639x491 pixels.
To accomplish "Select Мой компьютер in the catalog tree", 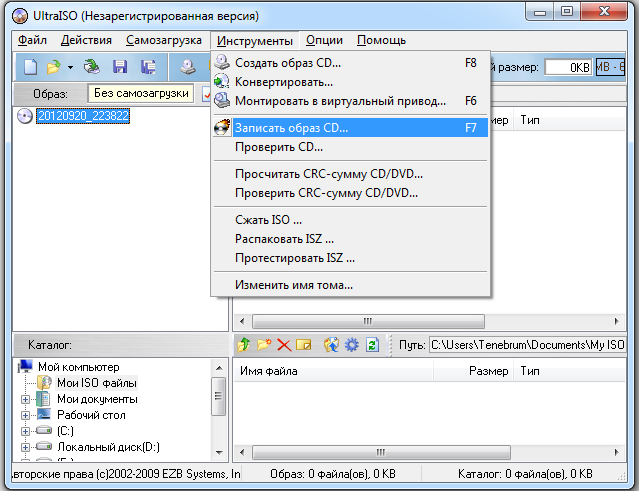I will [x=79, y=367].
